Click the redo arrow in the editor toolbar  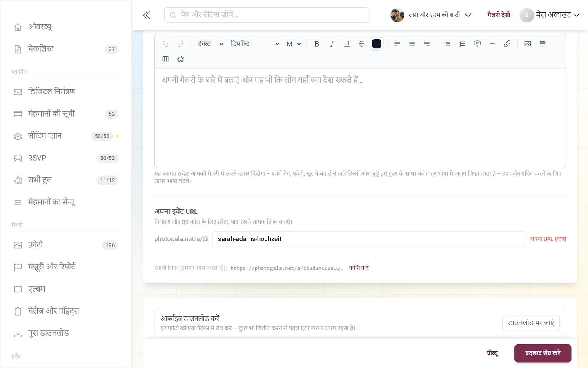click(180, 44)
